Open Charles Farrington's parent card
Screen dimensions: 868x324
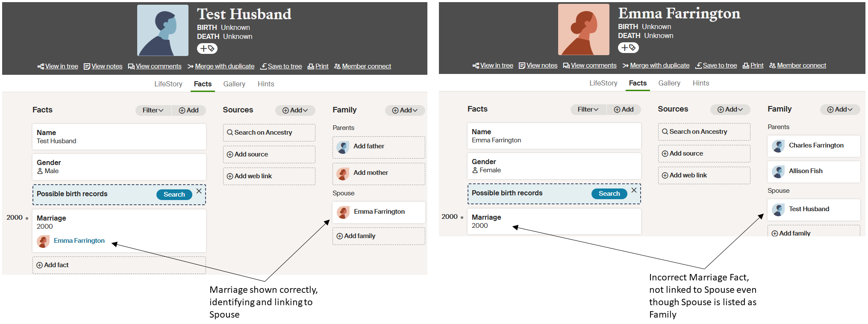click(x=814, y=146)
